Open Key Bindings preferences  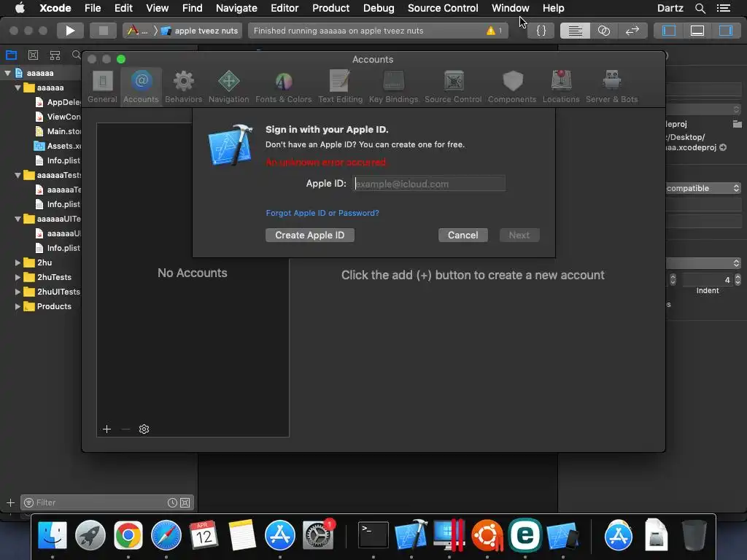click(x=393, y=87)
